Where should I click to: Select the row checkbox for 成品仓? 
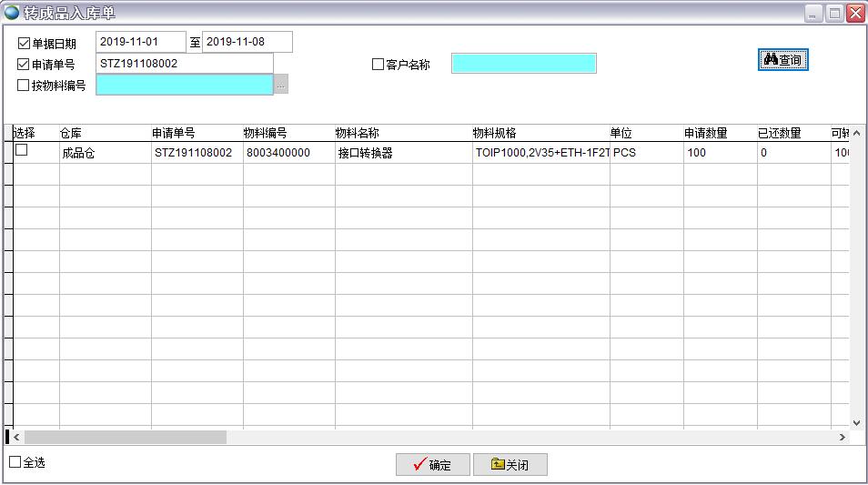(x=22, y=150)
